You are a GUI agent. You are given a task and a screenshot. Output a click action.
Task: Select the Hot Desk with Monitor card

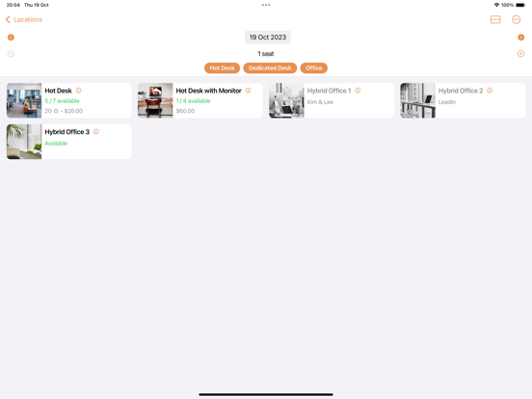click(x=200, y=100)
